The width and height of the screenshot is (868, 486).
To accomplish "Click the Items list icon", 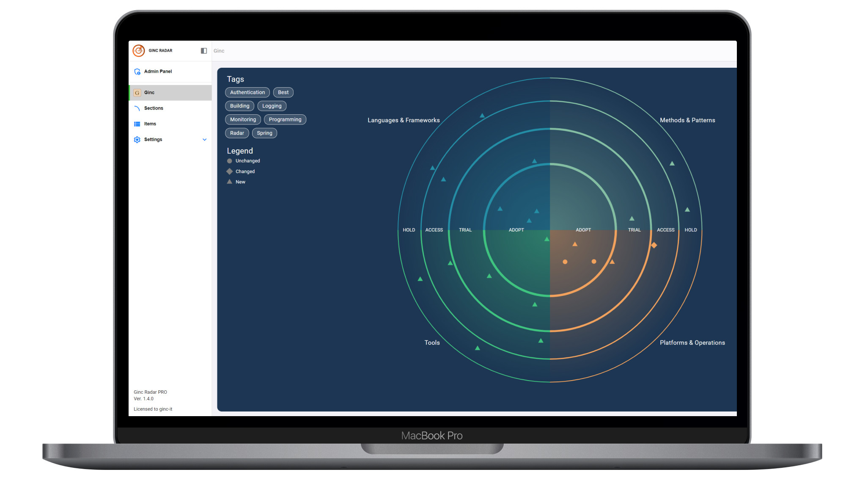I will (137, 124).
